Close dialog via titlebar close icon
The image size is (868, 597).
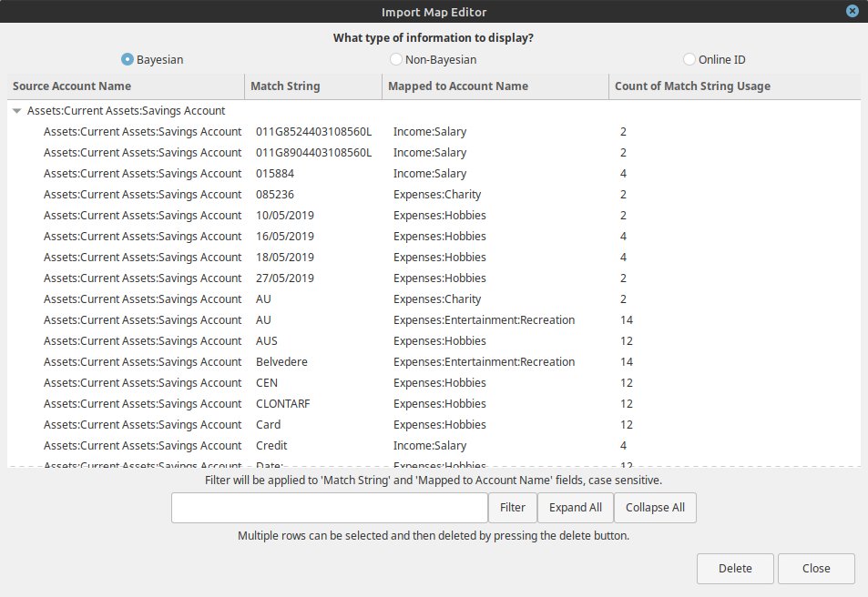pos(853,11)
